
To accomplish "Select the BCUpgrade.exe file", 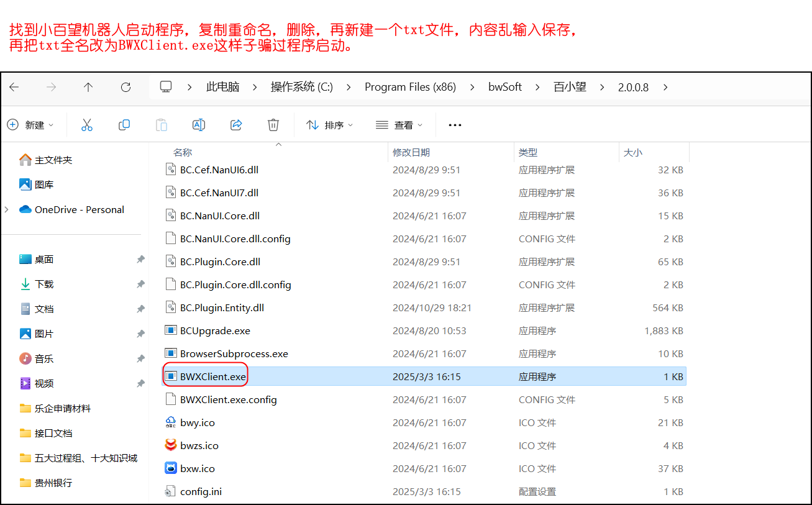I will click(215, 330).
